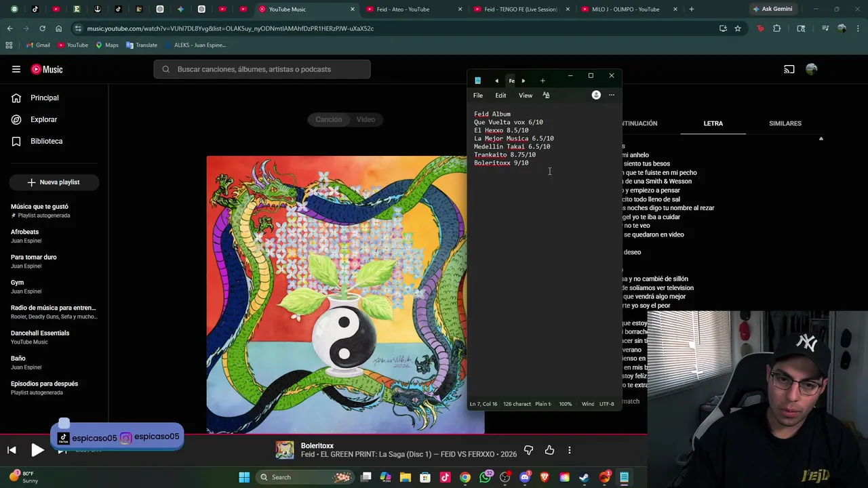Open the Biblioteca section
This screenshot has height=488, width=868.
click(46, 141)
